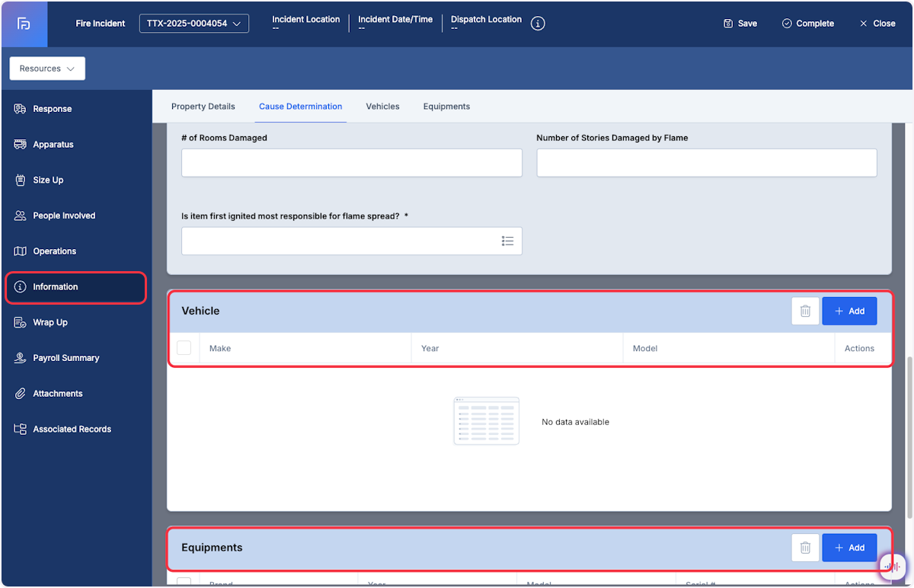The image size is (914, 588).
Task: Click the Incident Date/Time label
Action: click(395, 19)
